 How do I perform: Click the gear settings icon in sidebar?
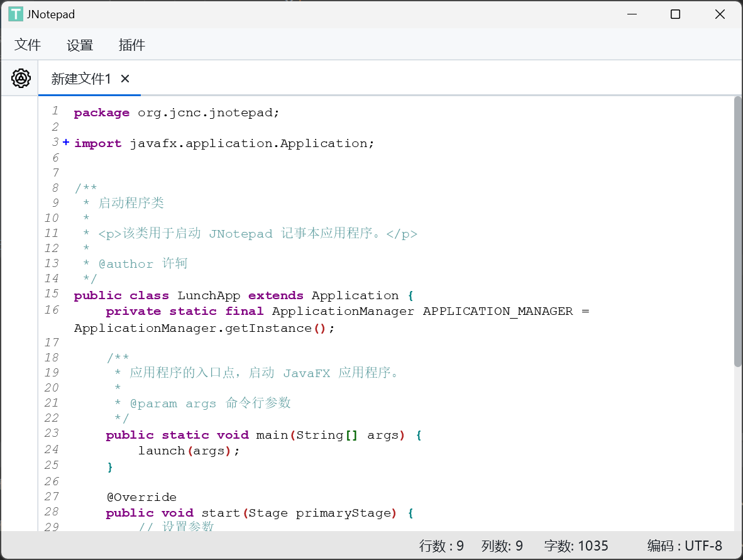point(21,79)
